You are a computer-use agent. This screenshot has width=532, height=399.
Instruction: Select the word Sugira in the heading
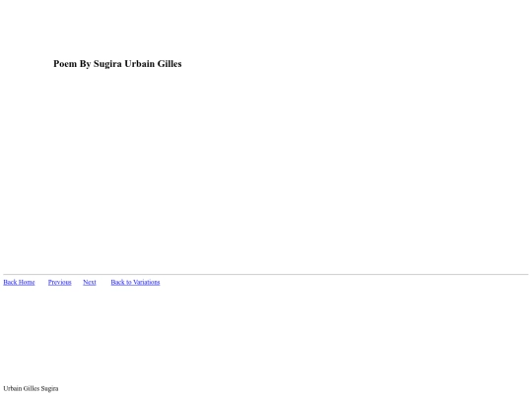click(107, 64)
